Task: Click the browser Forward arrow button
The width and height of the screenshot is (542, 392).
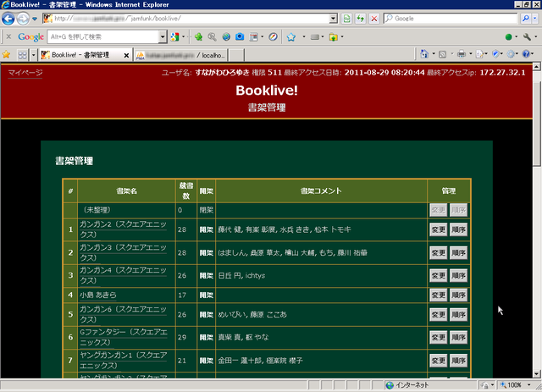Action: (x=23, y=19)
